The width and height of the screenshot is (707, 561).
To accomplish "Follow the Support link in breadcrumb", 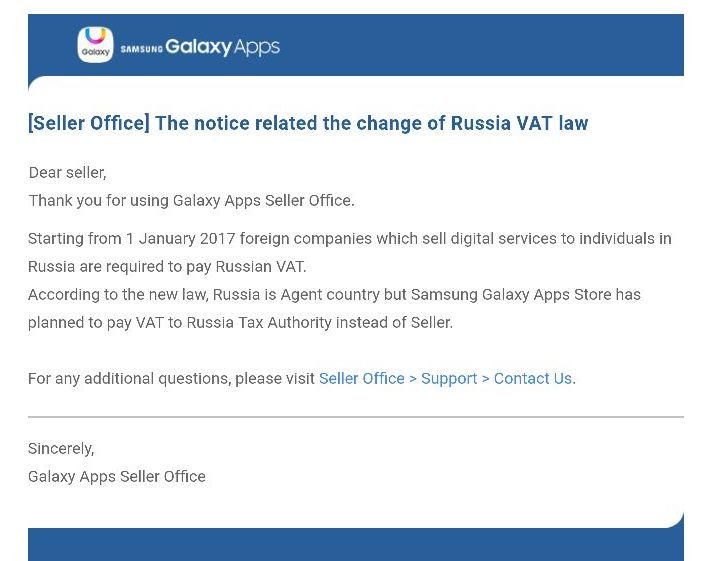I will pyautogui.click(x=449, y=379).
